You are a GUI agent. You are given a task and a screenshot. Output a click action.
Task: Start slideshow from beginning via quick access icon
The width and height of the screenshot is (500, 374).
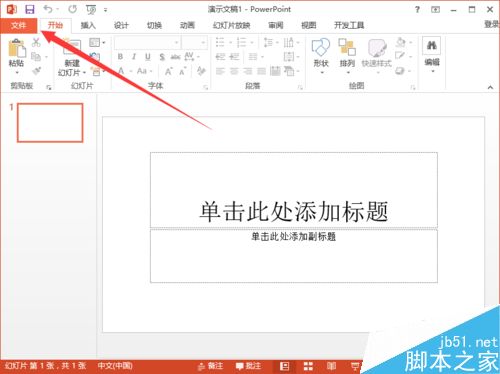point(91,10)
